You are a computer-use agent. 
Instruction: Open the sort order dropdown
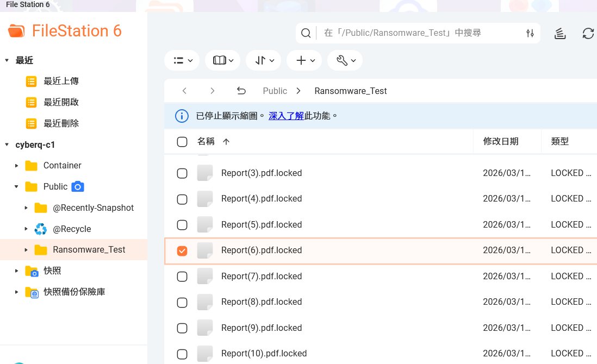click(x=263, y=60)
